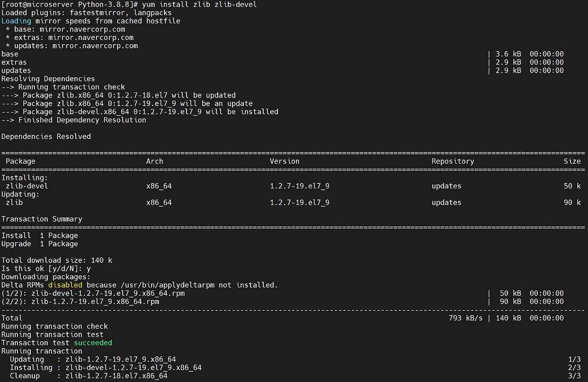
Task: Click the yellow 'disabled' word
Action: [65, 285]
